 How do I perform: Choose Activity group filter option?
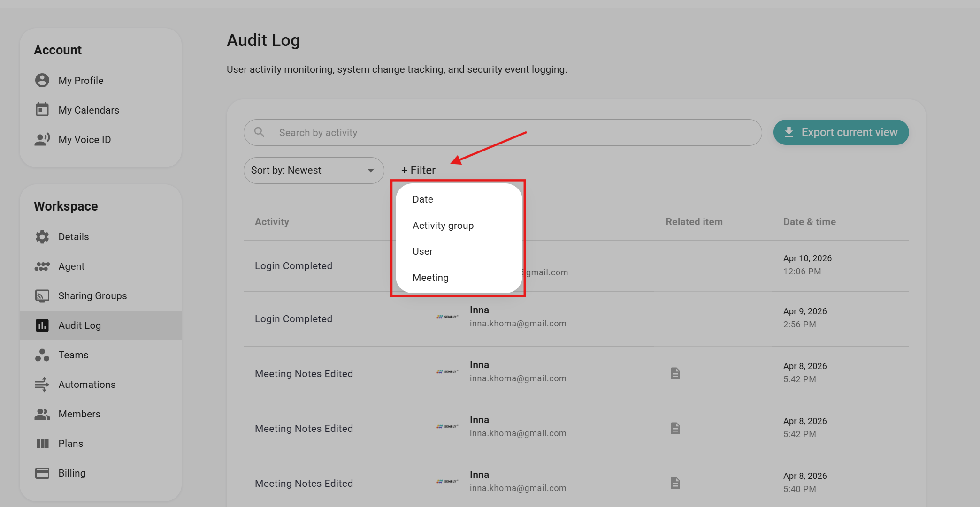[443, 226]
